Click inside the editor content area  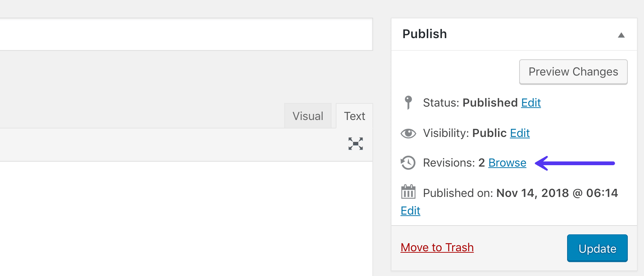183,219
